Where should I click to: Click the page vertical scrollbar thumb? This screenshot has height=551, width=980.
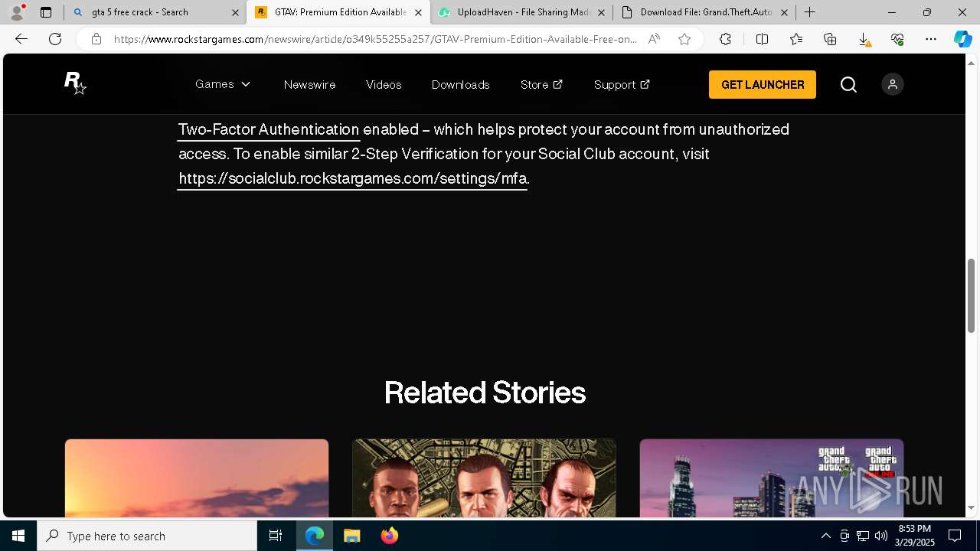click(972, 295)
